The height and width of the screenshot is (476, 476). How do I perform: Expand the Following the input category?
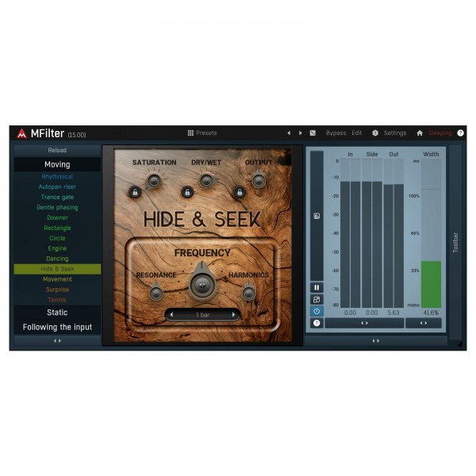57,327
